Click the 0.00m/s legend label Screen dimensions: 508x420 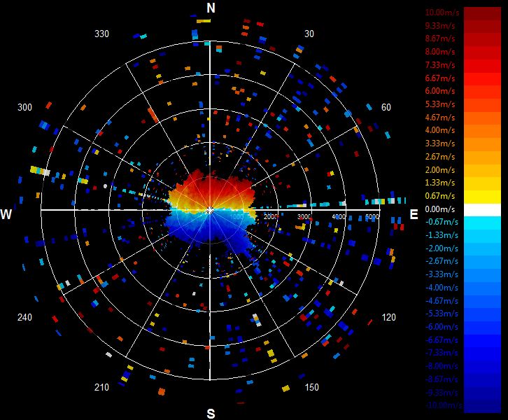[x=440, y=209]
